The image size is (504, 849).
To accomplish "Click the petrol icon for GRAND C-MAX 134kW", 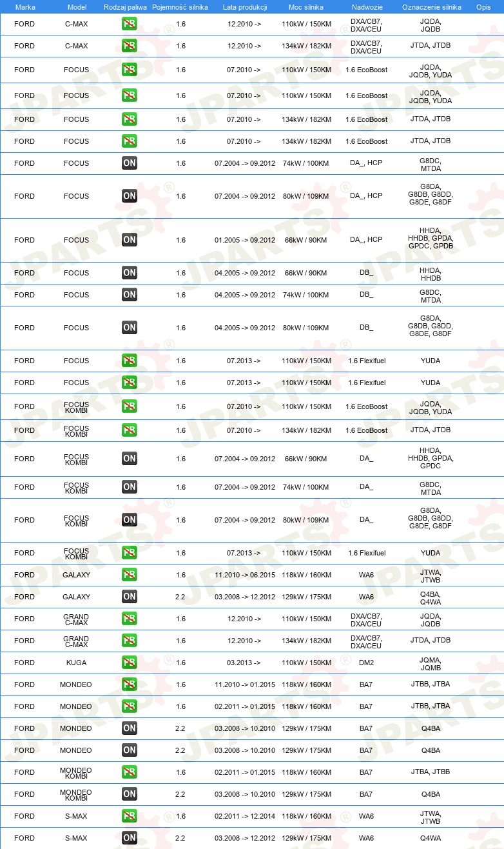I will (x=130, y=641).
